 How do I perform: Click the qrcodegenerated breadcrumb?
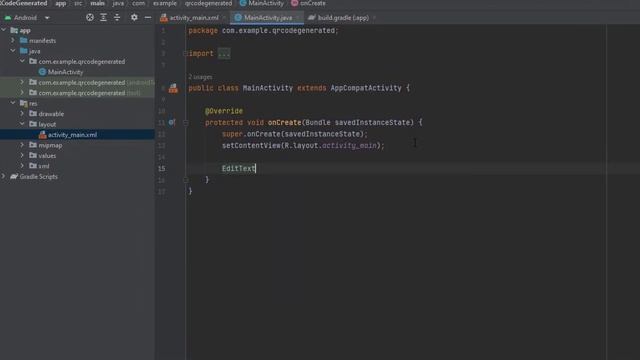(x=208, y=3)
